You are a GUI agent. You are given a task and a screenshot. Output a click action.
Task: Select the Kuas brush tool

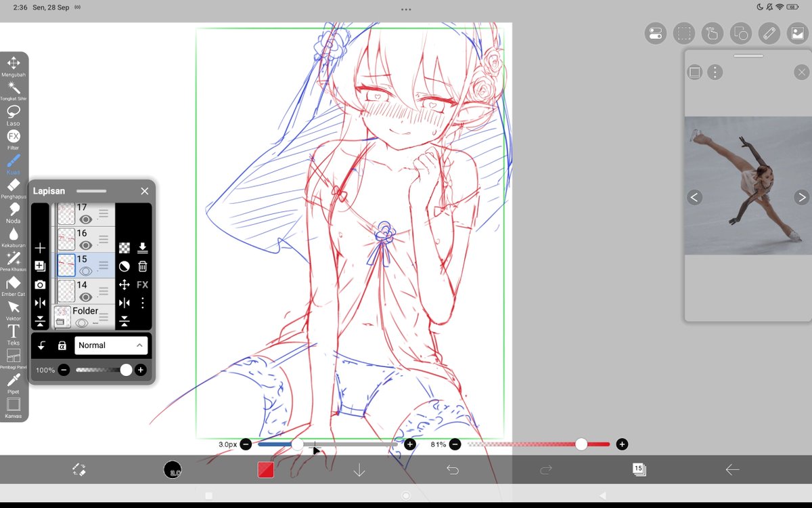14,164
